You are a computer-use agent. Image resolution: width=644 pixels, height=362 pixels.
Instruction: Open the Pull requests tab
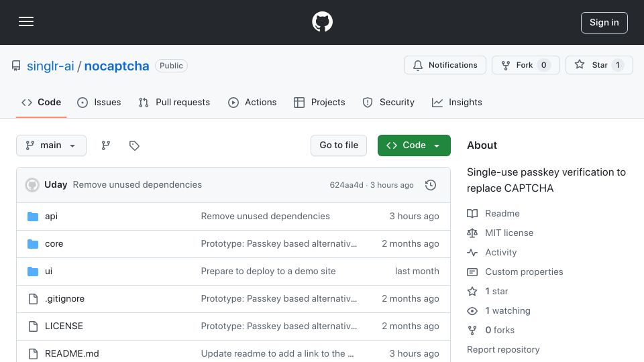coord(174,102)
